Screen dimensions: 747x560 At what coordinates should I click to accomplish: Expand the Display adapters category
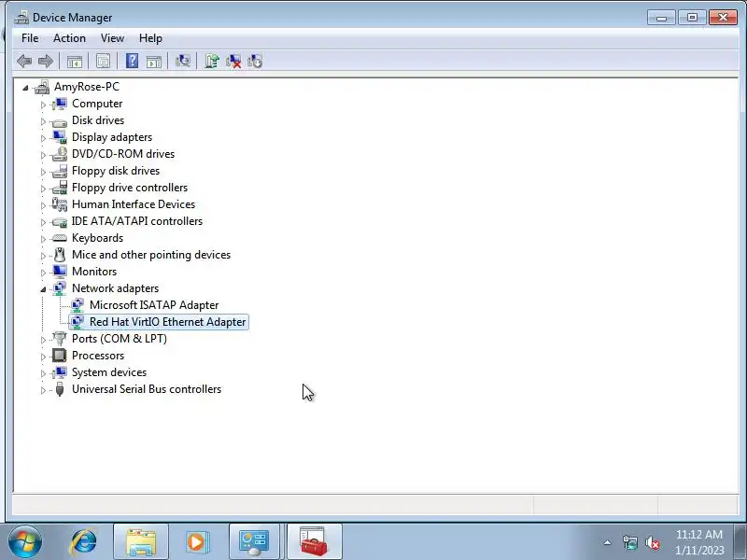(43, 138)
